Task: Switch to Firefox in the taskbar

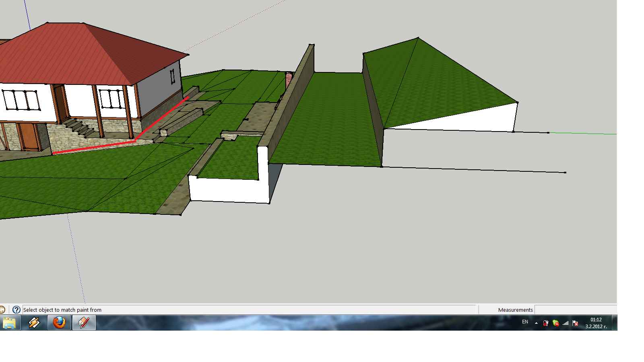Action: pos(59,323)
